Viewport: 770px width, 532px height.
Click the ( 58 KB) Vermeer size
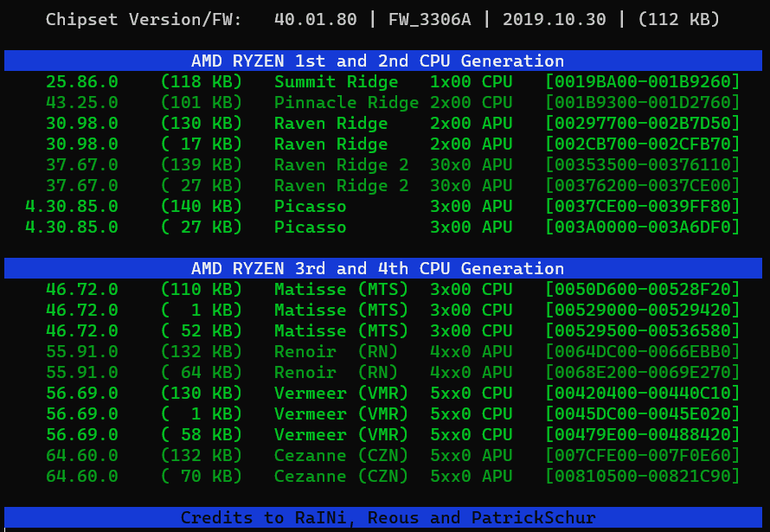click(202, 434)
